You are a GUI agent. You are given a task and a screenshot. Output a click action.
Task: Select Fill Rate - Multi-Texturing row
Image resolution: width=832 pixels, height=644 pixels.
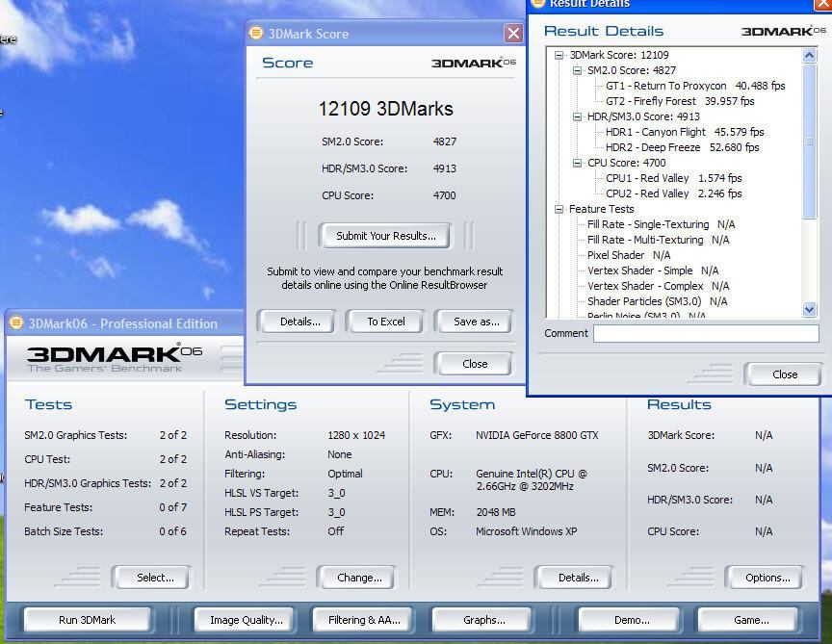659,240
